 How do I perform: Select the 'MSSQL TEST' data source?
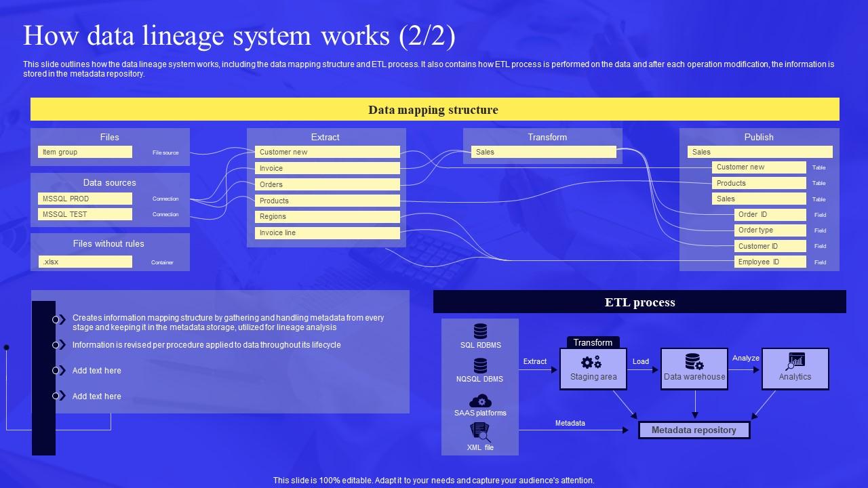(85, 214)
